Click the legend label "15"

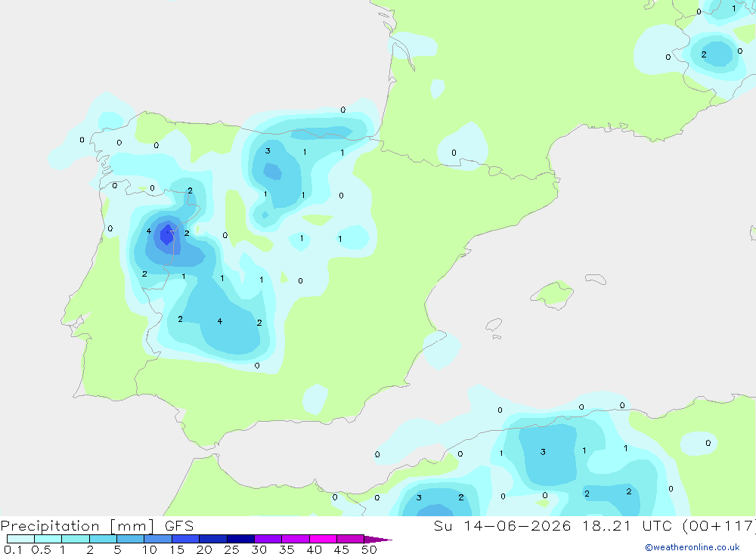tap(177, 549)
